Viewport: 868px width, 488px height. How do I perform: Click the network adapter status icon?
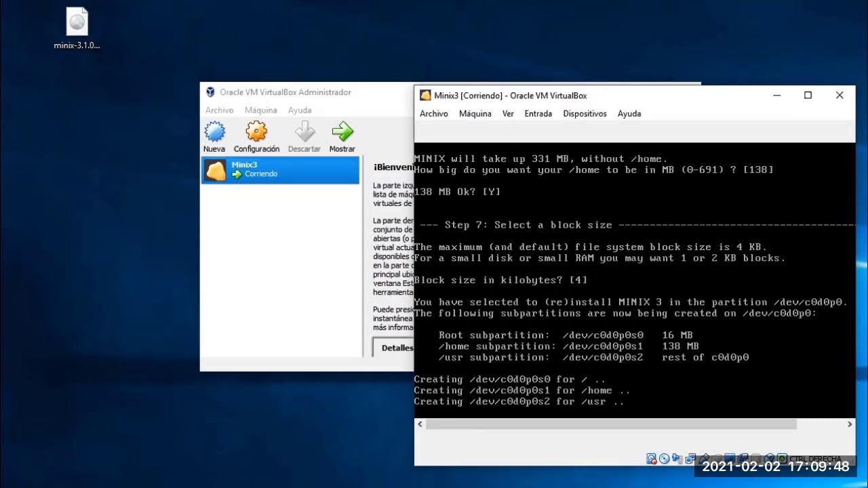(690, 459)
